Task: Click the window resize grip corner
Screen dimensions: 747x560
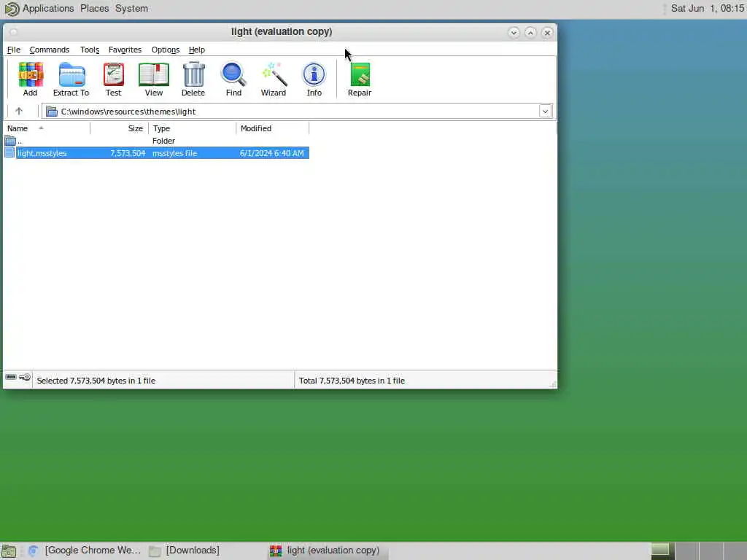Action: tap(553, 384)
